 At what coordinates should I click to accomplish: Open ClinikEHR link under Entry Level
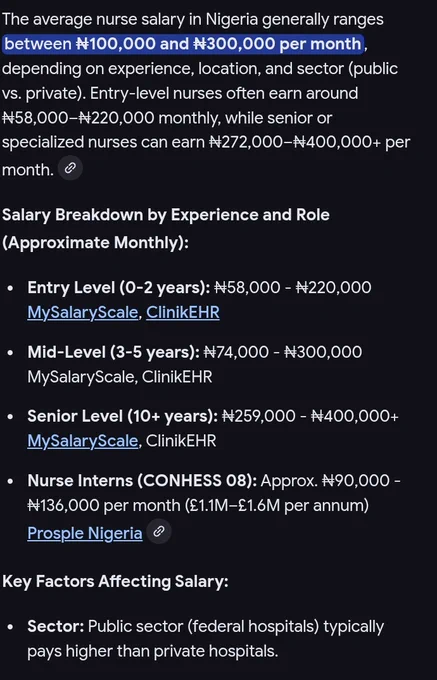click(183, 312)
